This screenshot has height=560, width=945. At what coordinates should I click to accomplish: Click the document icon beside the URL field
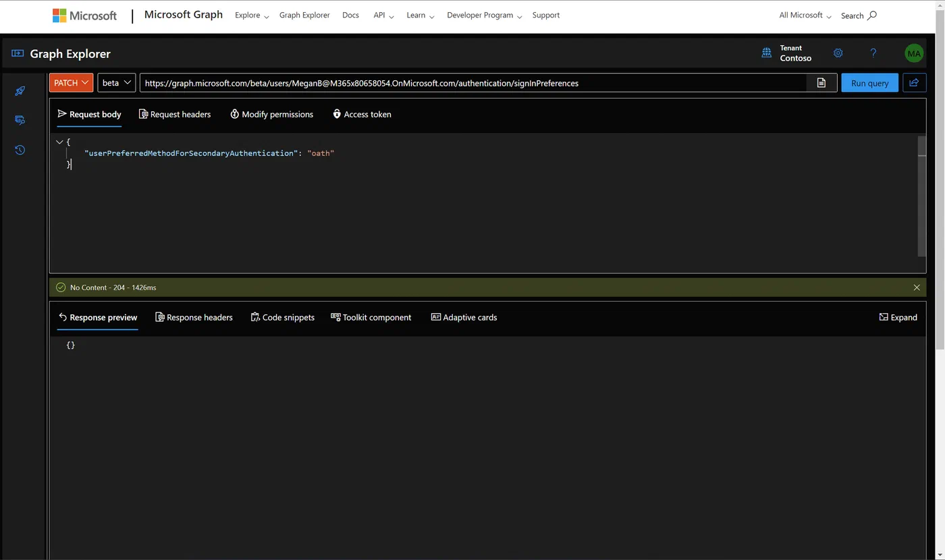[x=821, y=83]
